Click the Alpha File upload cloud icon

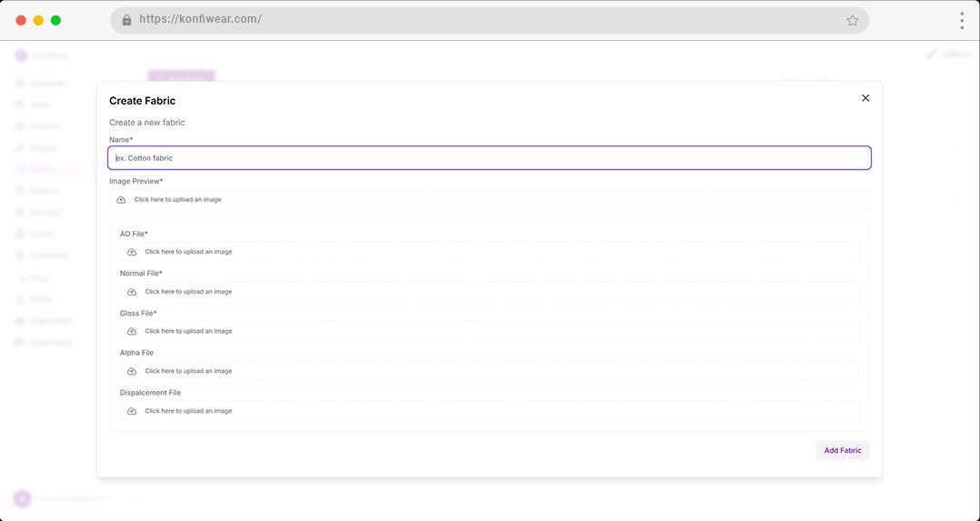tap(132, 371)
